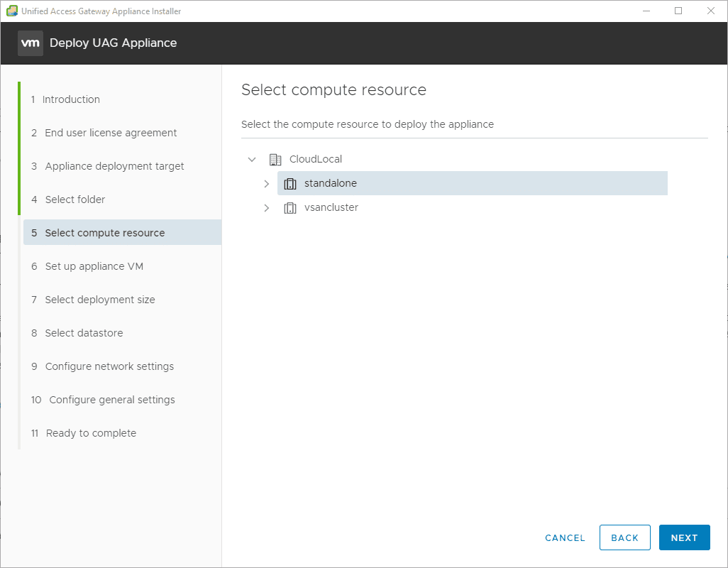Click the VMware vm logo icon

point(31,43)
